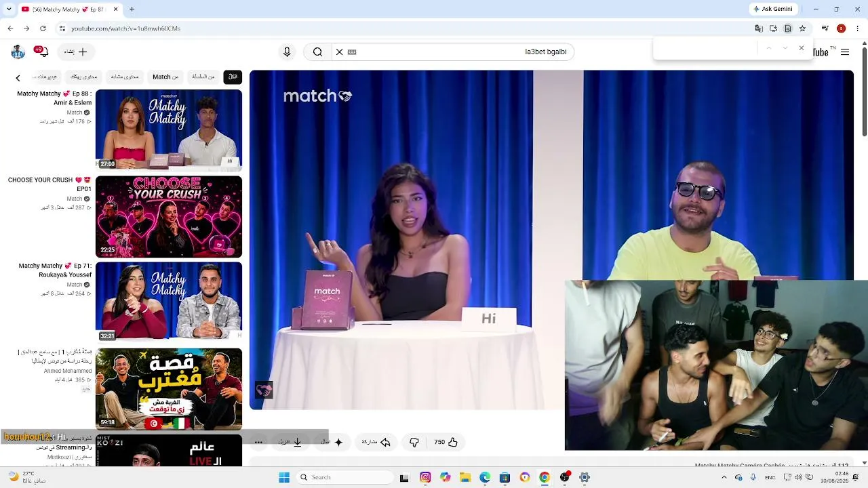Open the on-screen keyboard icon in search box
This screenshot has width=868, height=488.
352,52
